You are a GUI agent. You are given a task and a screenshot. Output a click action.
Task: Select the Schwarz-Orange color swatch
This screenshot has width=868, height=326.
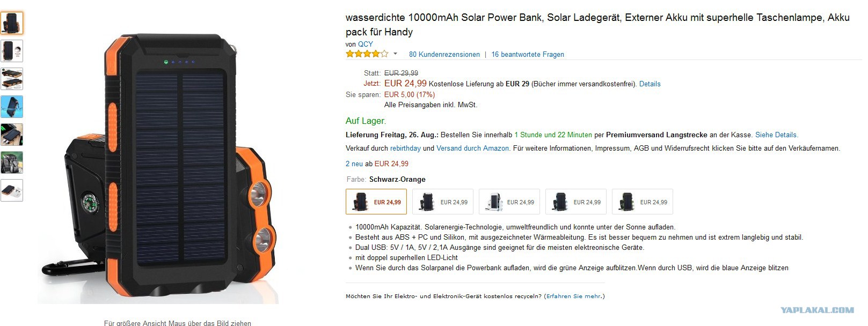376,202
